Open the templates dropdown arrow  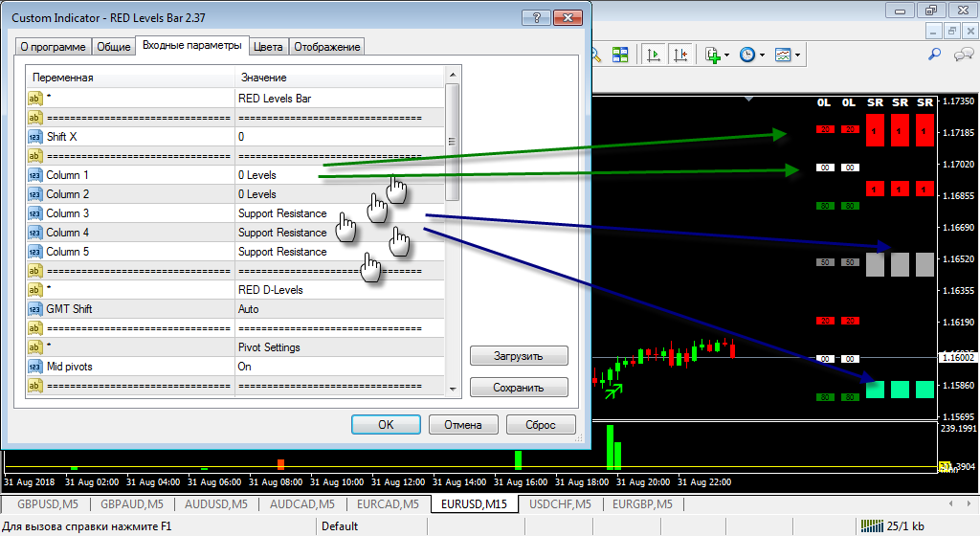pos(797,56)
